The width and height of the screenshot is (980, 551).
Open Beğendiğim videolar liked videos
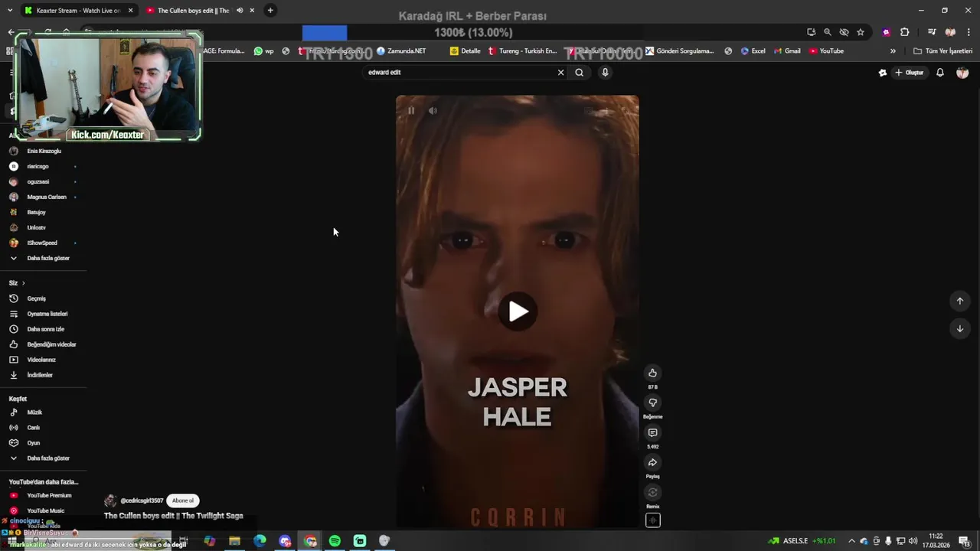51,344
